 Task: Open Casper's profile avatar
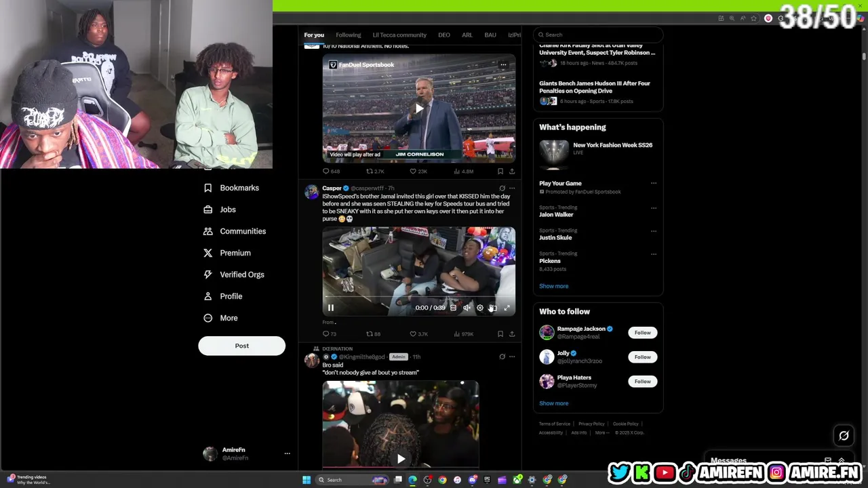pyautogui.click(x=311, y=192)
